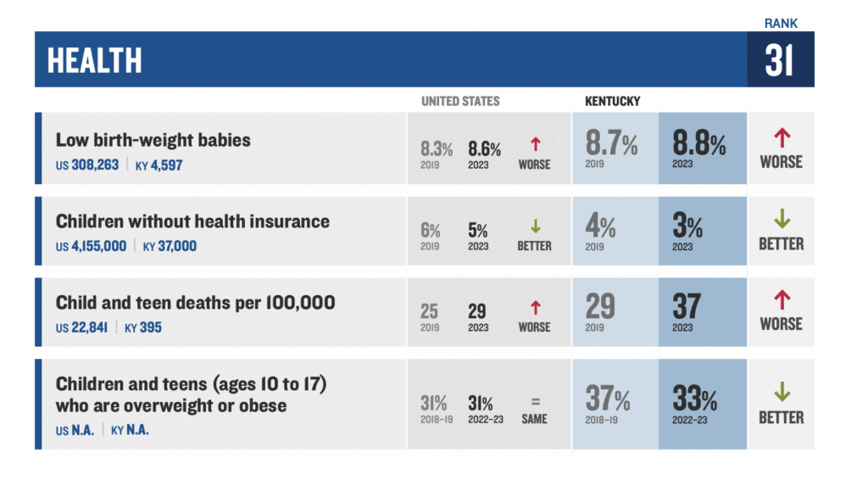Click Kentucky's green down arrow for health insurance
Image resolution: width=868 pixels, height=481 pixels.
click(x=781, y=220)
